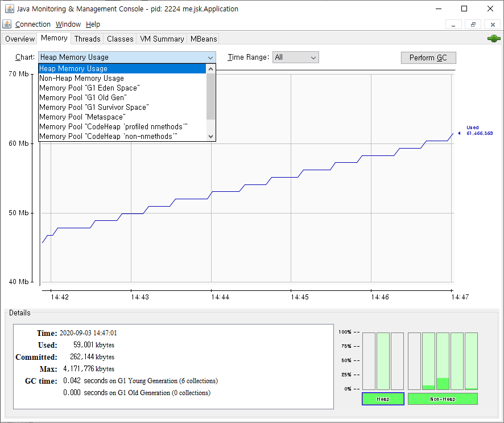Viewport: 504px width, 423px height.
Task: Click the Heap bar group button
Action: [x=383, y=399]
